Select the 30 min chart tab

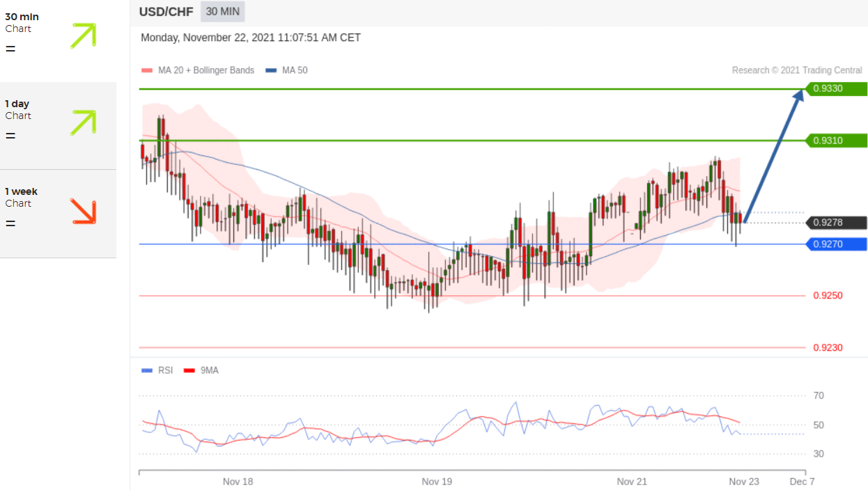pos(58,40)
